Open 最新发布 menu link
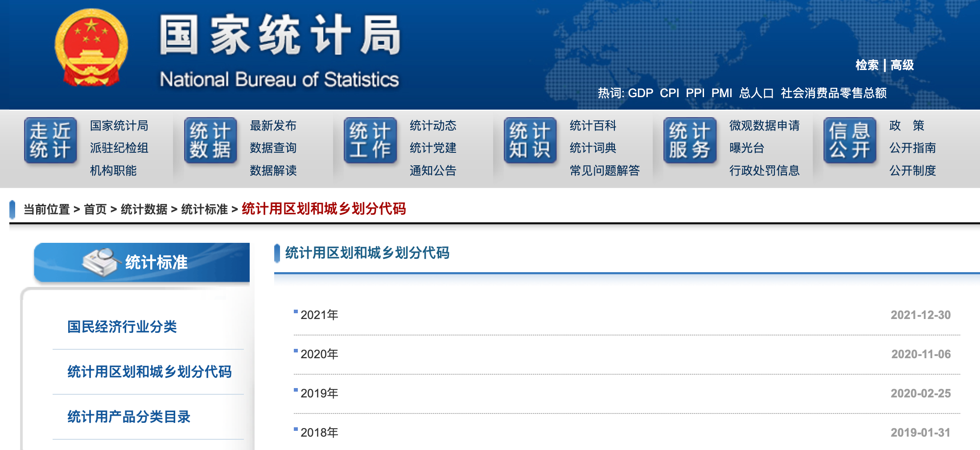 click(x=273, y=126)
